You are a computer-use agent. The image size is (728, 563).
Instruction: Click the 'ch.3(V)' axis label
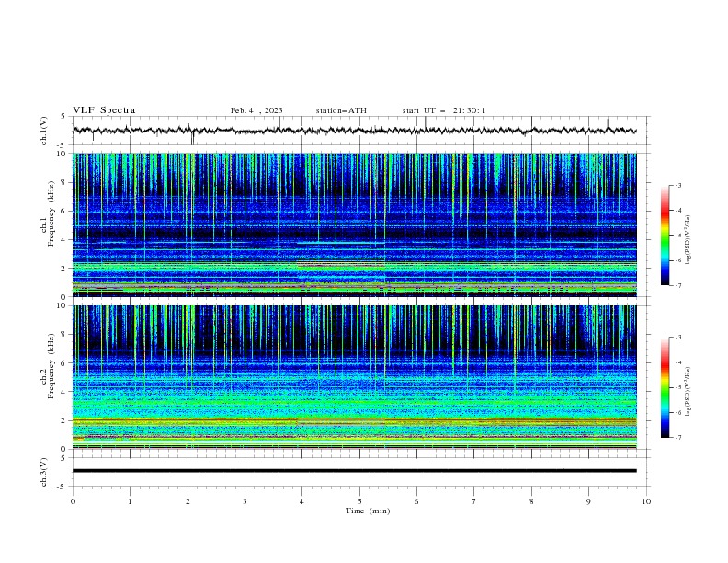[x=44, y=472]
